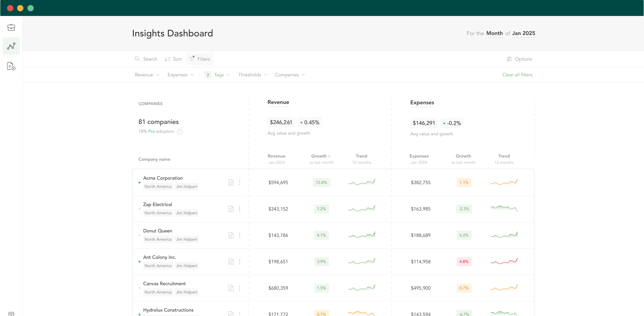Click the Pro adoption help icon
Image resolution: width=644 pixels, height=316 pixels.
click(180, 131)
